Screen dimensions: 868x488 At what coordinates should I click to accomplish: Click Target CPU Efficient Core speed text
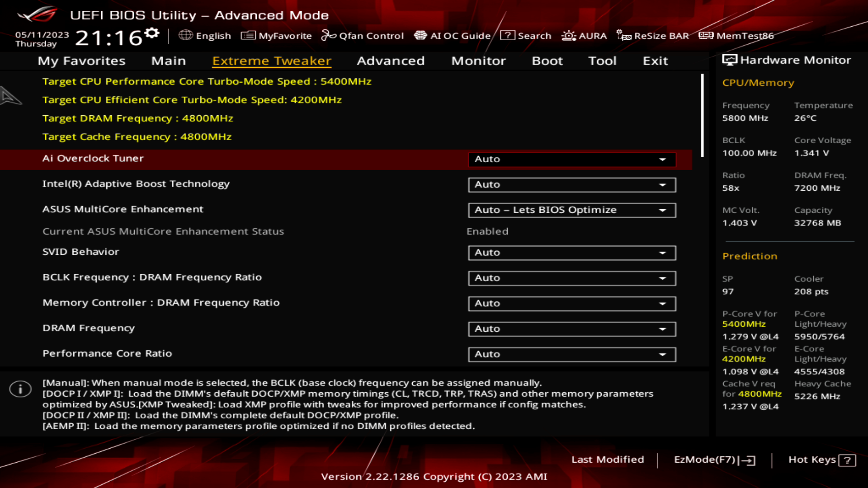pyautogui.click(x=192, y=100)
